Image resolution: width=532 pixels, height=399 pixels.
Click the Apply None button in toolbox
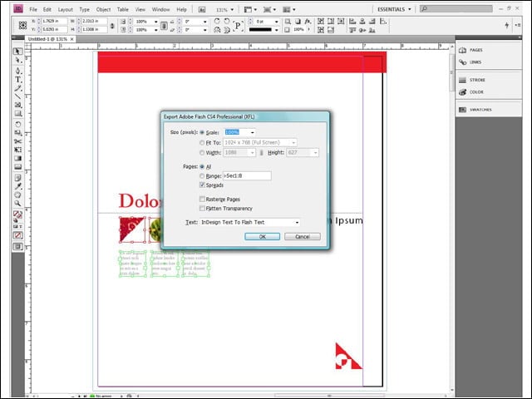click(x=17, y=235)
